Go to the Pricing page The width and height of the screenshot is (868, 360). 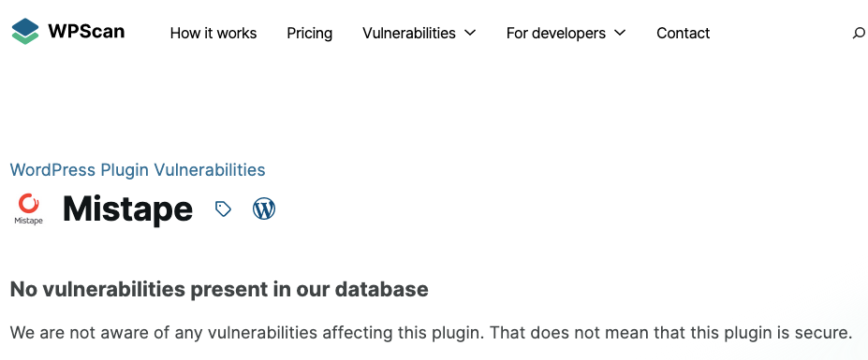click(x=309, y=33)
